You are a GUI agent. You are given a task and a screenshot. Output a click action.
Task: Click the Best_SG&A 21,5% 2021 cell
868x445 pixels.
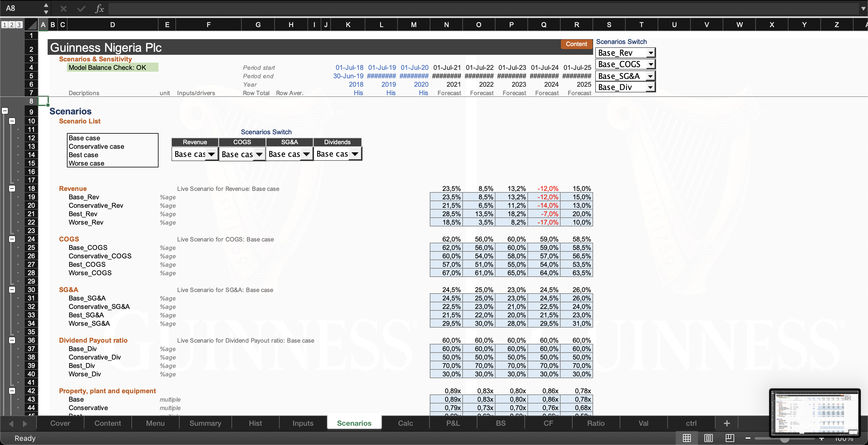[446, 315]
